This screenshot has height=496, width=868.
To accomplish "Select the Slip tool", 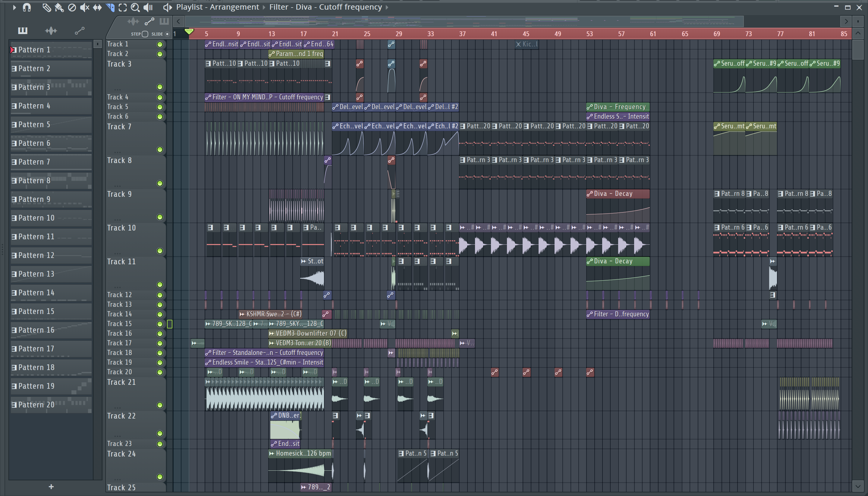I will click(97, 7).
